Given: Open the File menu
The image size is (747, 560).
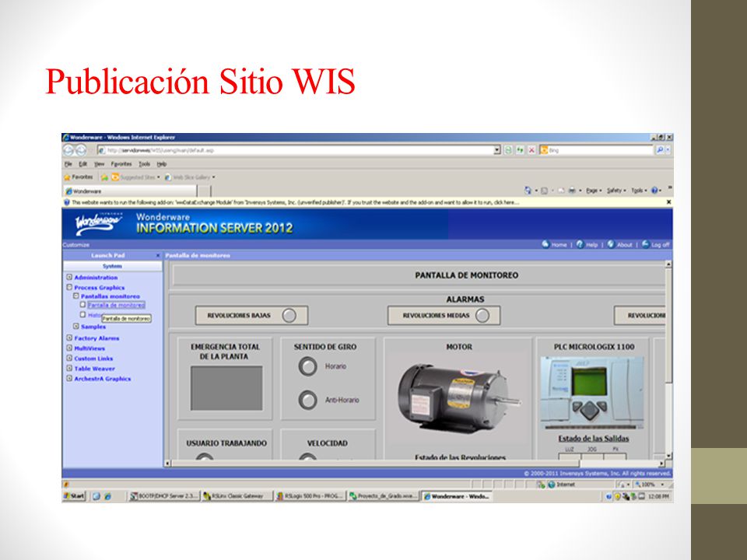Looking at the screenshot, I should (68, 164).
